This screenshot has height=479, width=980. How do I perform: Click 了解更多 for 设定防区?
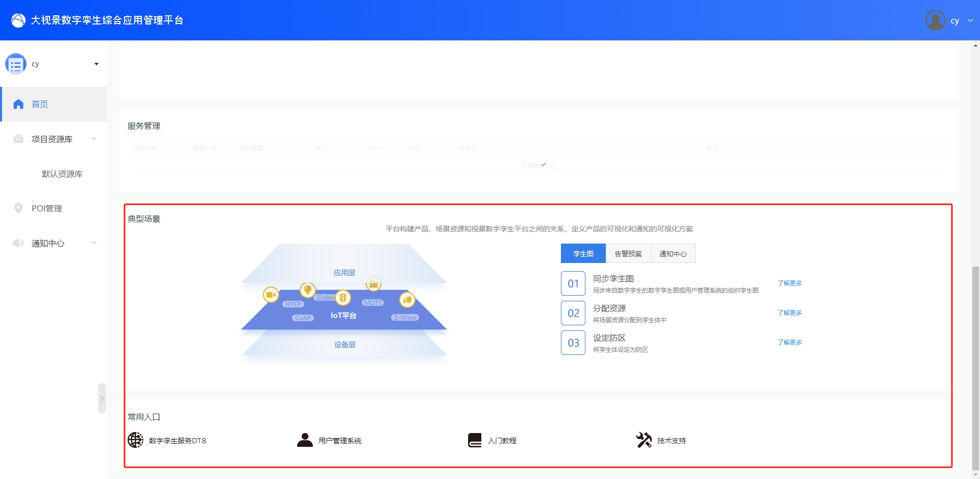pos(790,342)
